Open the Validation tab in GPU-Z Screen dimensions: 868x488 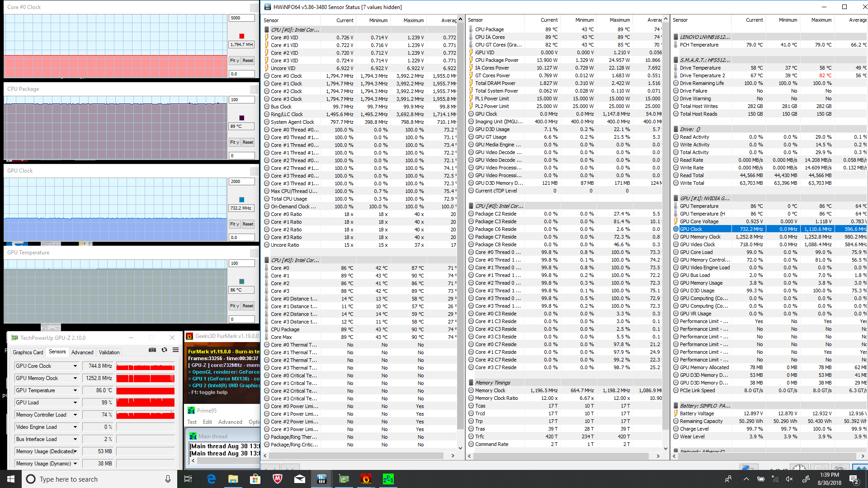109,352
